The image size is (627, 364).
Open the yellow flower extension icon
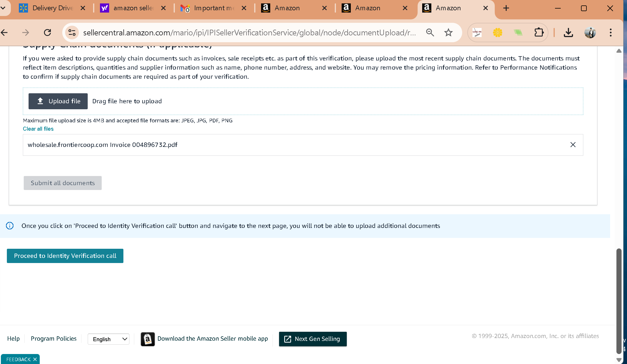click(498, 33)
